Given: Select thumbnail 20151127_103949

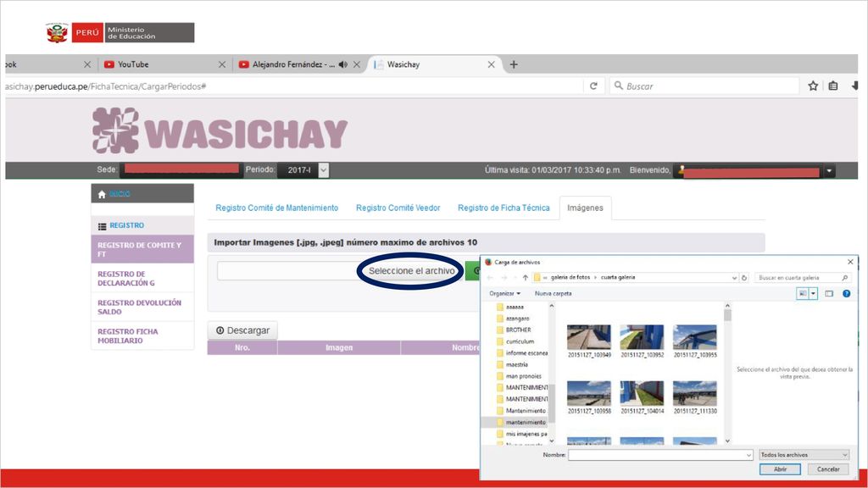Looking at the screenshot, I should [589, 341].
